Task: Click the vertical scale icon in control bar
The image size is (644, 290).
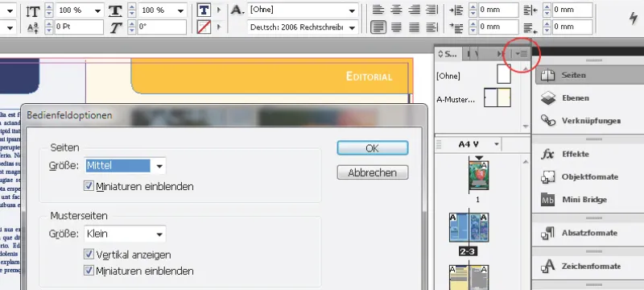Action: 32,10
